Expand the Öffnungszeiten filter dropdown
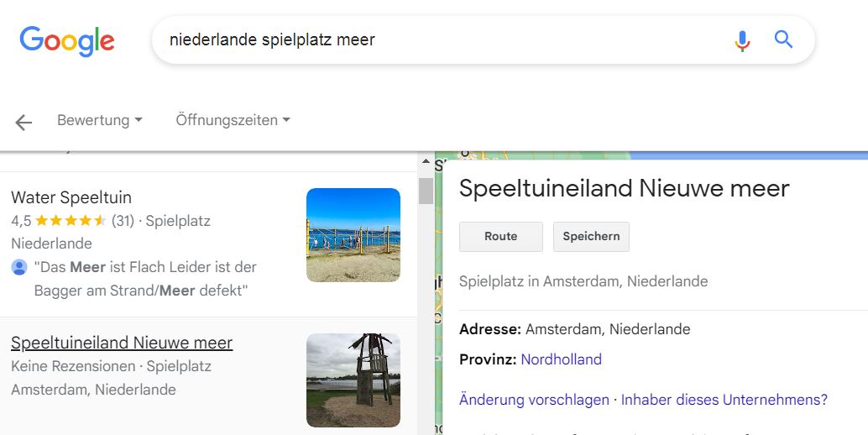This screenshot has height=435, width=868. [233, 120]
